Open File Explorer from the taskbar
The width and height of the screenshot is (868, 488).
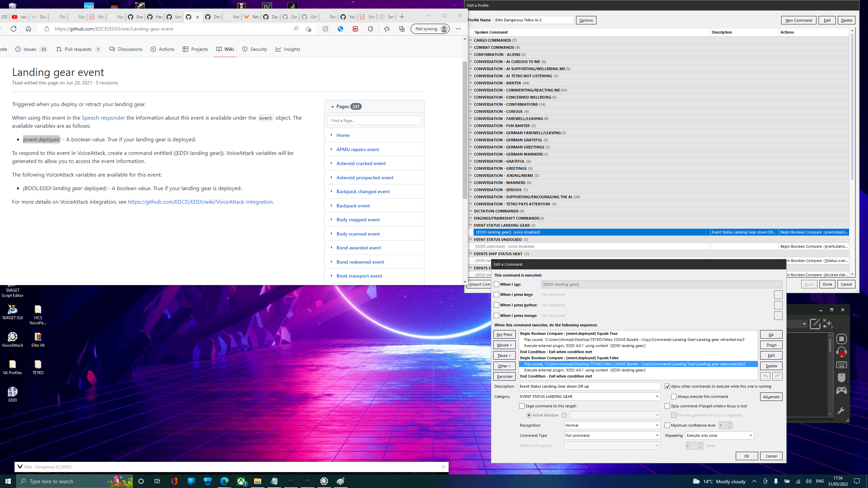pos(258,481)
